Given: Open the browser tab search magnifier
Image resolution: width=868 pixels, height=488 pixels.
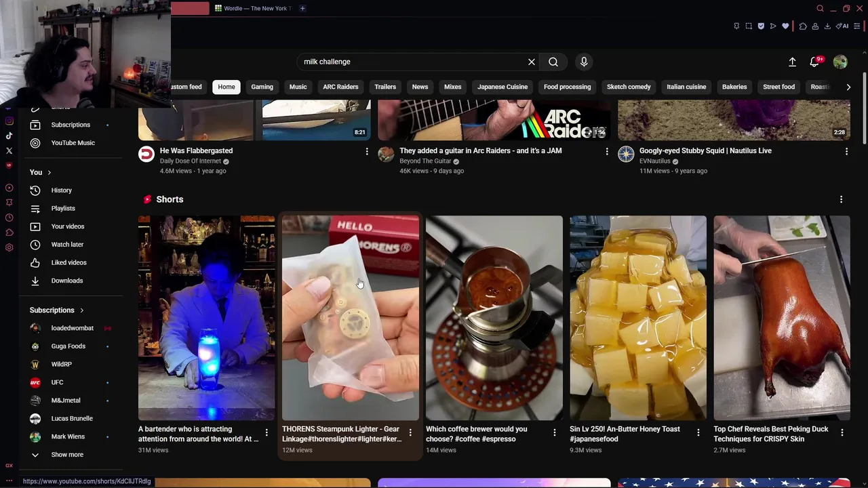Looking at the screenshot, I should [x=820, y=8].
